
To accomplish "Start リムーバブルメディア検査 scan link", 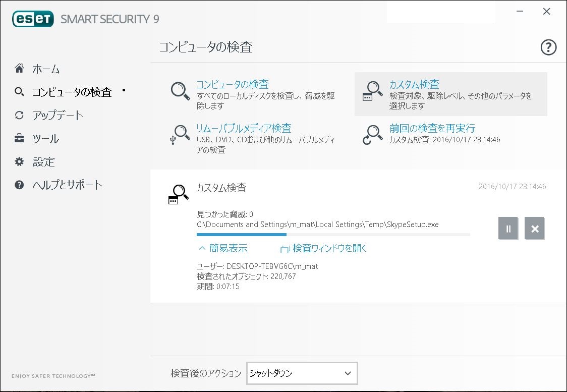I will pyautogui.click(x=243, y=128).
